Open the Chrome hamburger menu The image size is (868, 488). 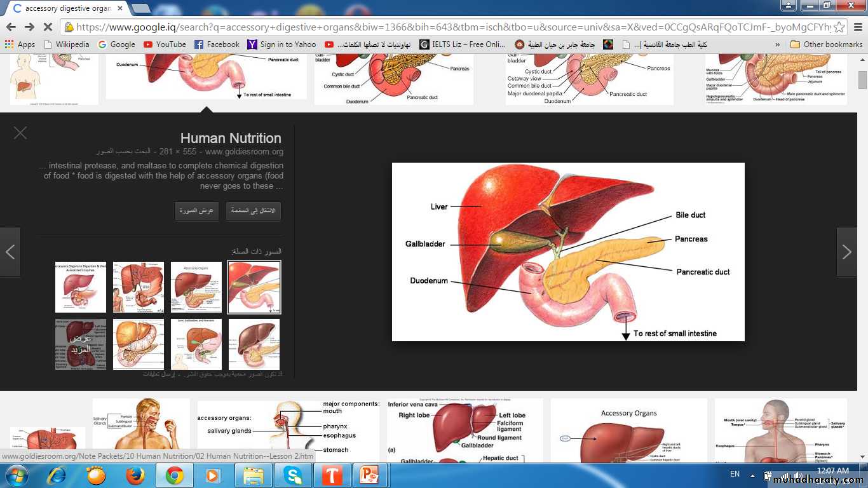pos(857,27)
